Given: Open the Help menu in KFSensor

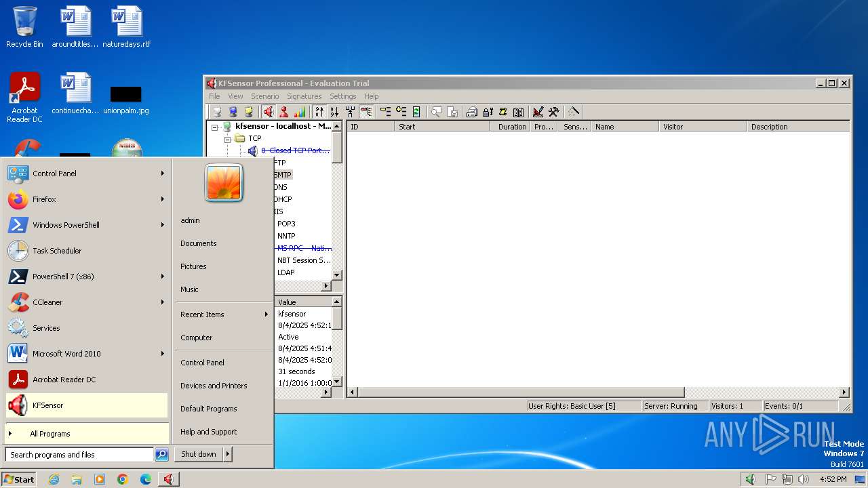Looking at the screenshot, I should coord(372,96).
